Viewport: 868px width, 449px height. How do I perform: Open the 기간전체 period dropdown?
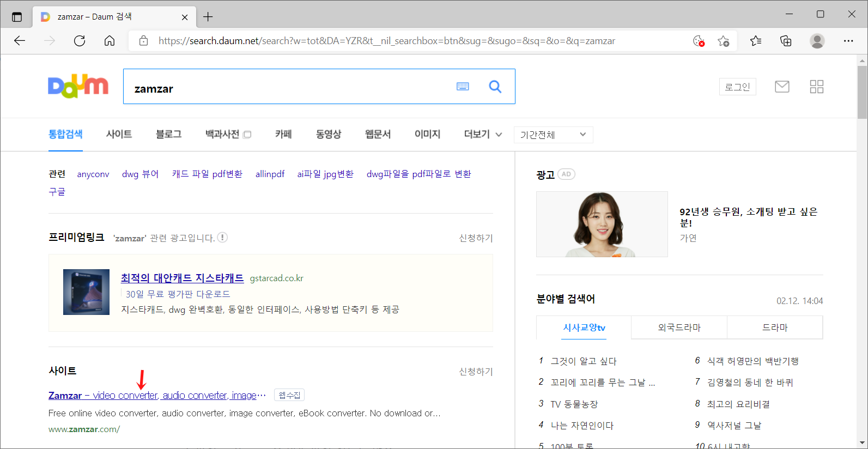pos(553,135)
